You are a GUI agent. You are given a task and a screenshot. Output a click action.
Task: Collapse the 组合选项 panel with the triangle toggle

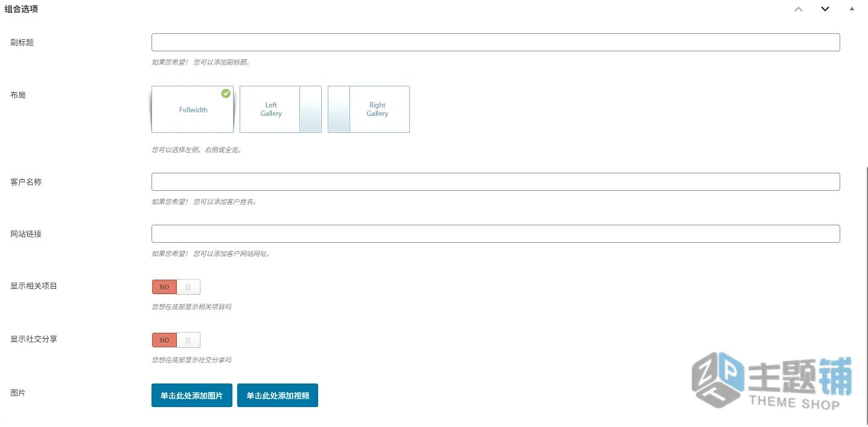[x=852, y=9]
